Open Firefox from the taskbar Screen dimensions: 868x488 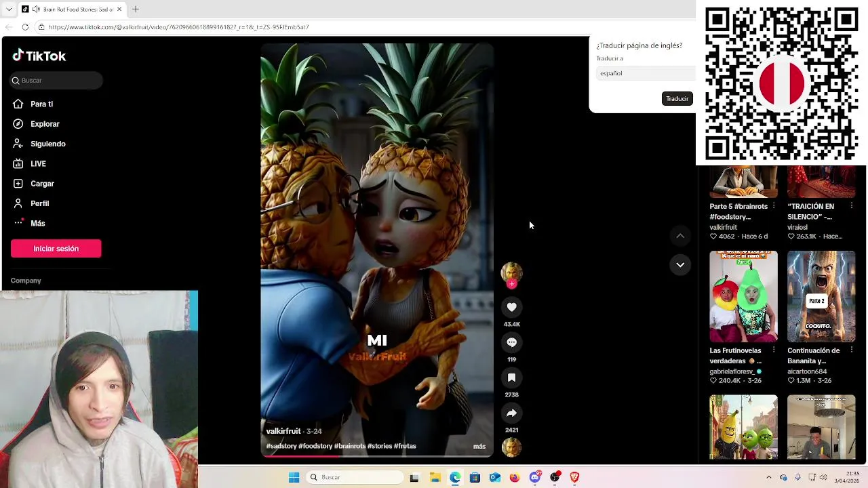515,477
